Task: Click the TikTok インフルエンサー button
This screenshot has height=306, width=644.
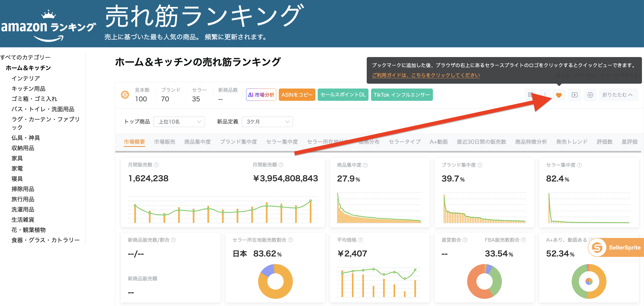Action: [x=402, y=95]
